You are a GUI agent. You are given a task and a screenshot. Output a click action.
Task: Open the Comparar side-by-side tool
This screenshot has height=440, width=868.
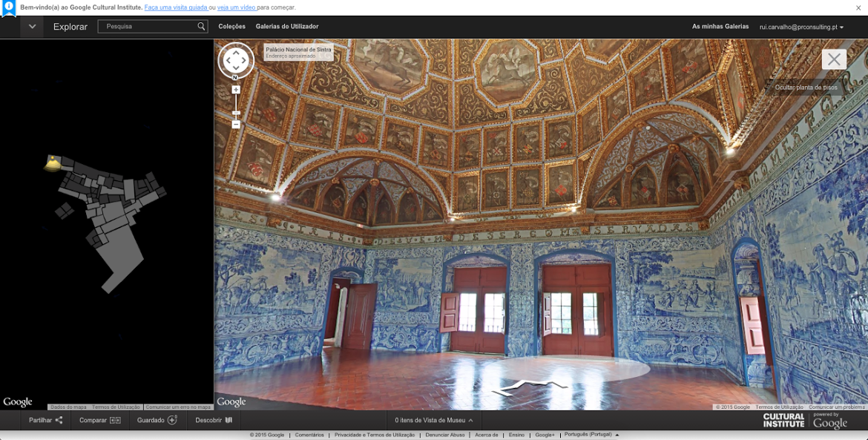tap(99, 420)
